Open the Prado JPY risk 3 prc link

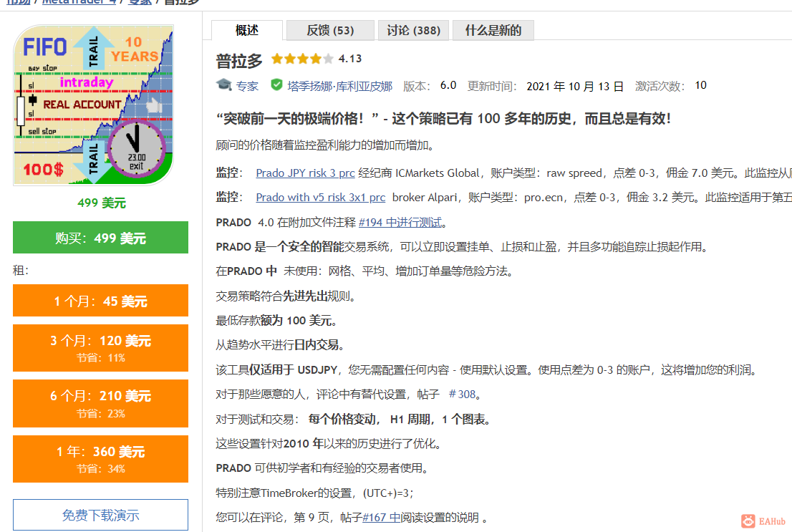pyautogui.click(x=305, y=173)
